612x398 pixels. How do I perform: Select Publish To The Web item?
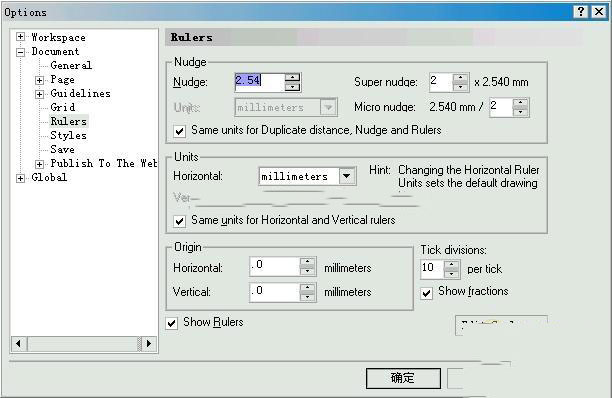coord(104,163)
